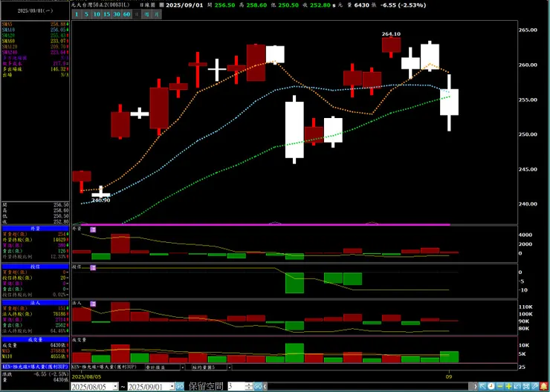The height and width of the screenshot is (392, 550).
Task: Select the 30-minute timeframe button
Action: coord(117,14)
